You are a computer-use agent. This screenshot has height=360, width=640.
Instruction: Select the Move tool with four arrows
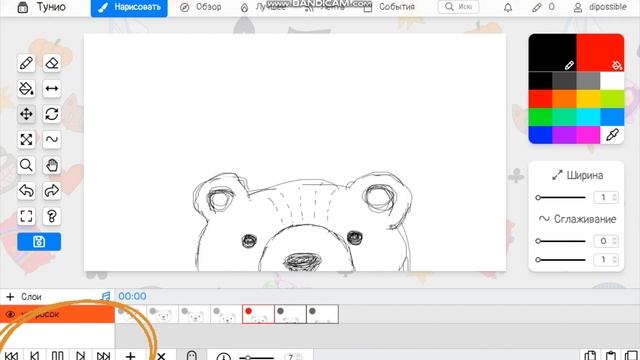[26, 114]
